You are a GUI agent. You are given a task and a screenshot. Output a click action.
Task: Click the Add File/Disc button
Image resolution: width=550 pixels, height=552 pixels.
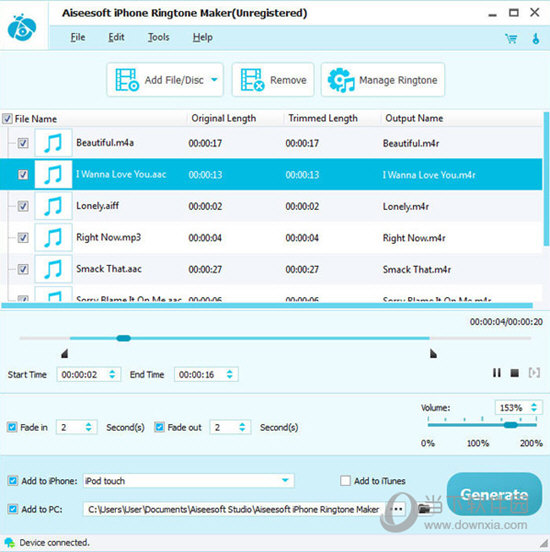pos(165,80)
